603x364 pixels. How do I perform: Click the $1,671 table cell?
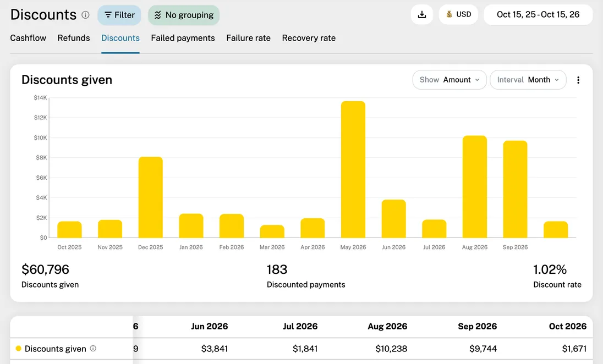click(x=574, y=349)
